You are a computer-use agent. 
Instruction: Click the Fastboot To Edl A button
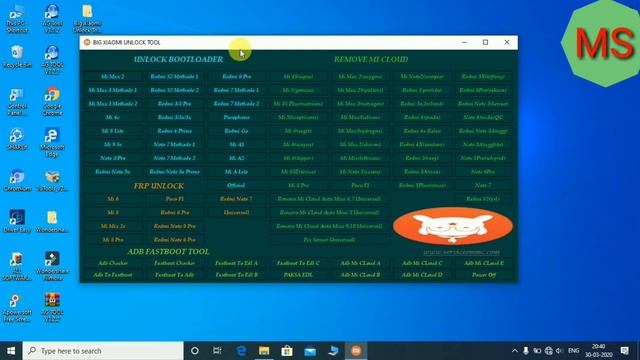pyautogui.click(x=236, y=263)
